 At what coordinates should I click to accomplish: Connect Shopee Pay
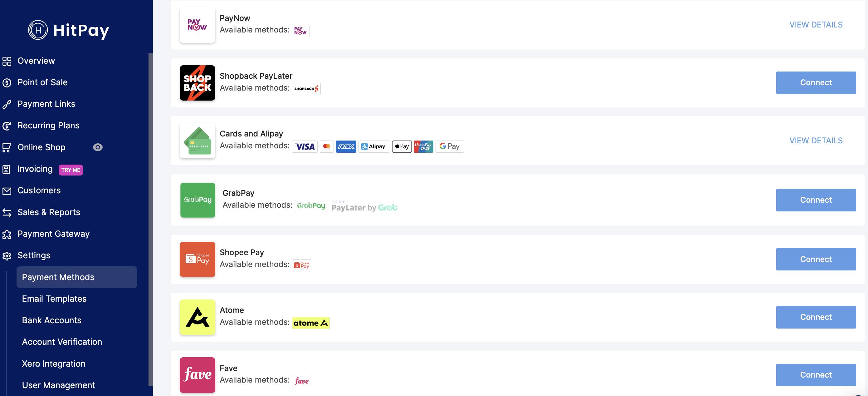(816, 260)
